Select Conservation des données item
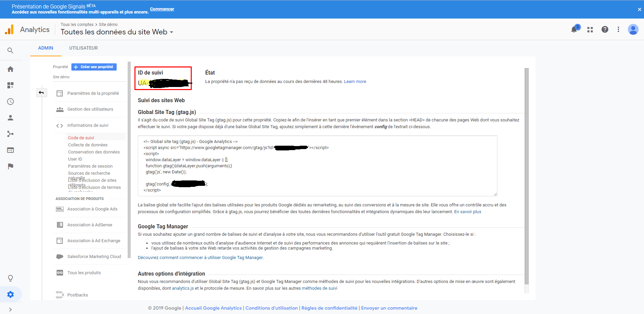Viewport: 644px width, 314px height. [94, 152]
